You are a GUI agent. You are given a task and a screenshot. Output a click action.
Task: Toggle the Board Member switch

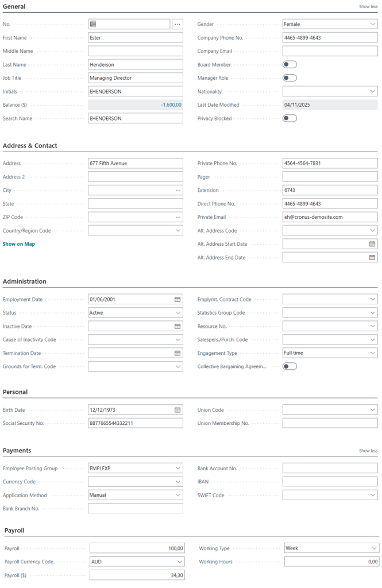290,65
